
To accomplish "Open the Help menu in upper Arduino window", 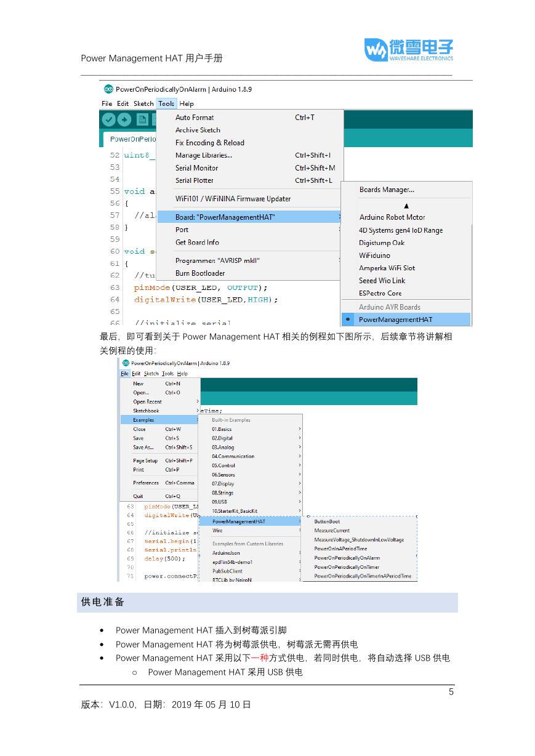I will click(x=187, y=103).
